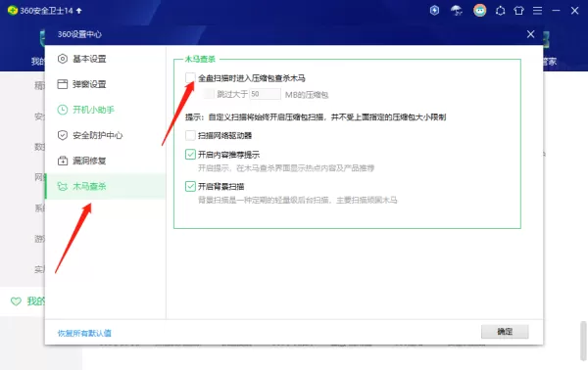Select 木马查杀 in the sidebar
Screen dimensions: 588x370
pyautogui.click(x=105, y=186)
